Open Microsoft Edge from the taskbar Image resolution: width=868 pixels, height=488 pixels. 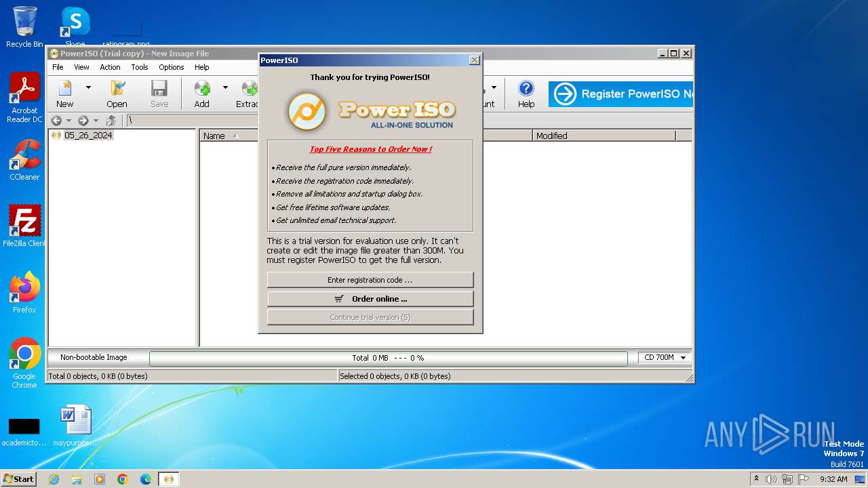click(146, 479)
